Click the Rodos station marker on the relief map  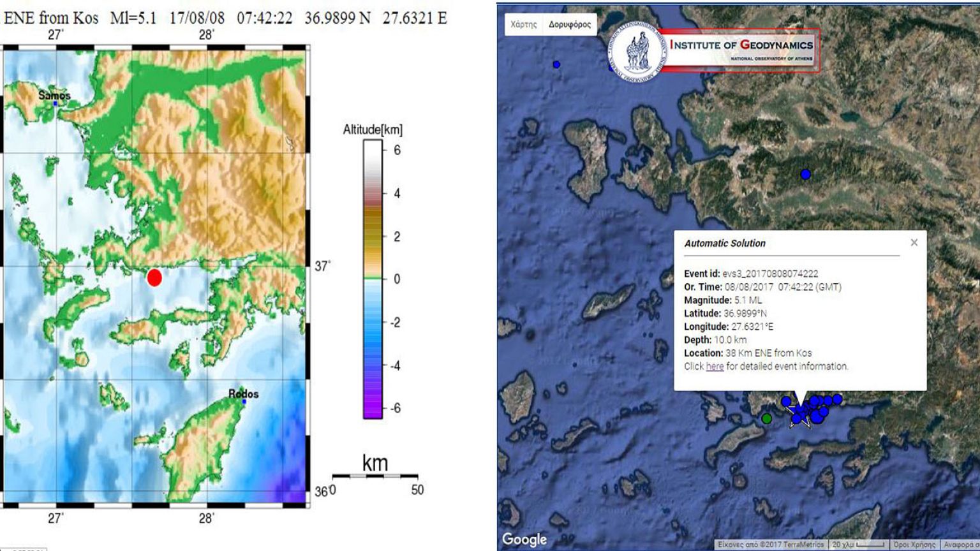244,402
